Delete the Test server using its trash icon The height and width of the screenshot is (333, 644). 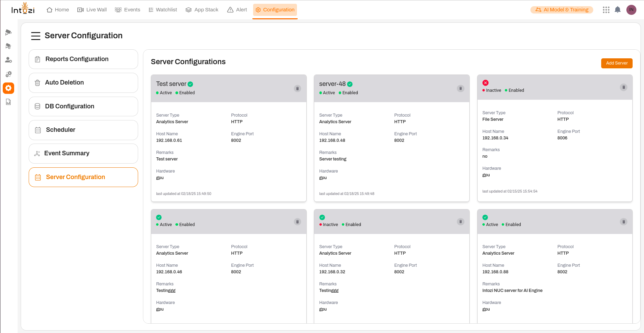[297, 88]
